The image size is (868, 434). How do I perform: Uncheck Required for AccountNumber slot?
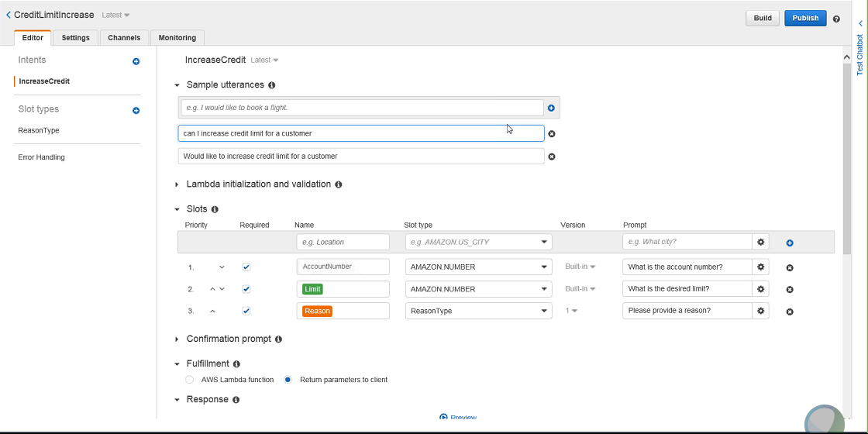[x=246, y=267]
